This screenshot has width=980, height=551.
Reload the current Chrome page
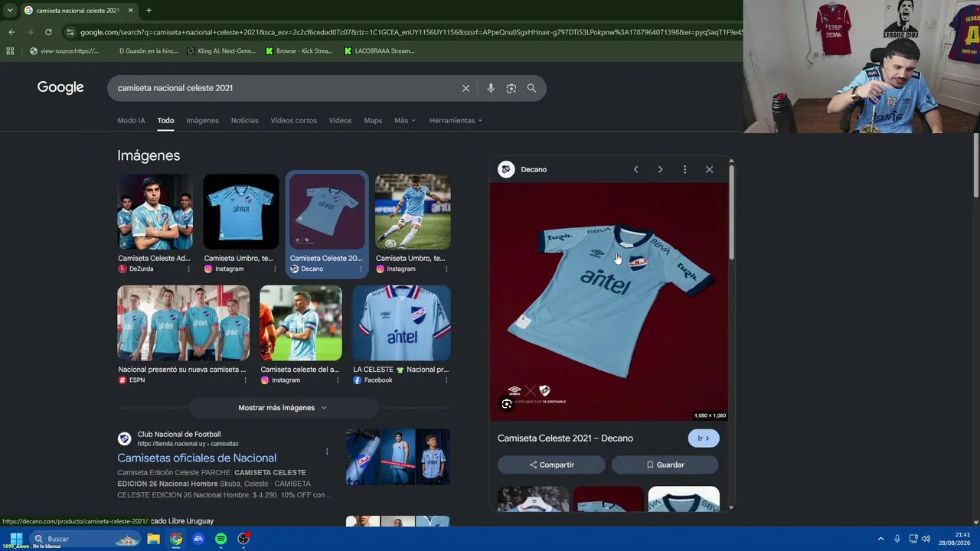48,32
